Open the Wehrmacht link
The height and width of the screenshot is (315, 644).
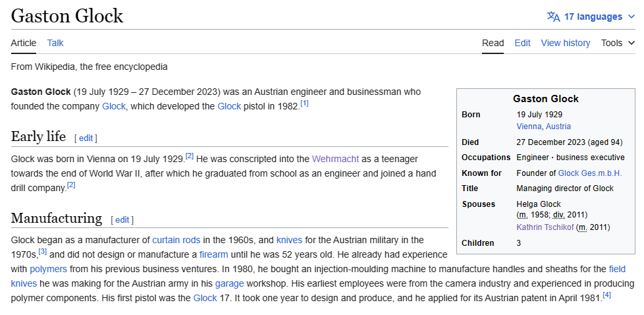pyautogui.click(x=335, y=159)
